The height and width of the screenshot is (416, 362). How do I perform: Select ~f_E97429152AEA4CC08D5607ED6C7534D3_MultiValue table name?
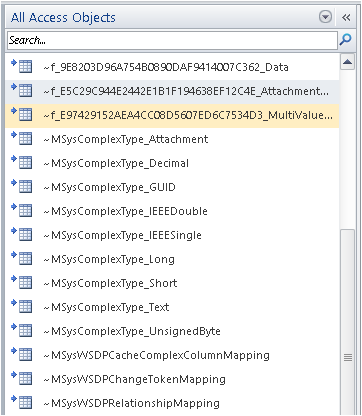click(x=188, y=115)
